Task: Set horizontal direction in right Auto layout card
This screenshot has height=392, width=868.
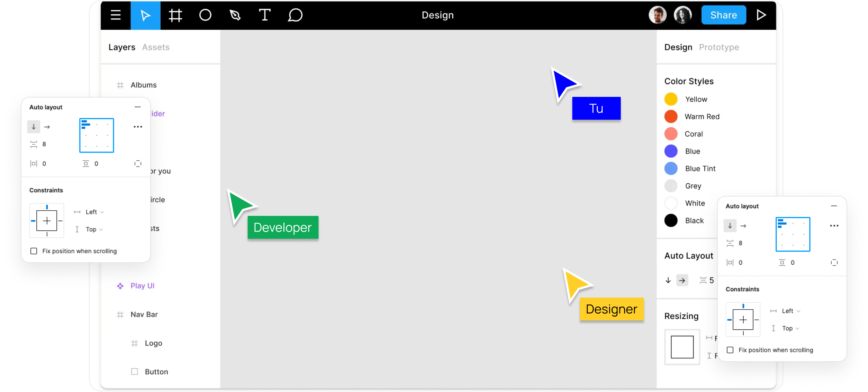Action: point(743,226)
